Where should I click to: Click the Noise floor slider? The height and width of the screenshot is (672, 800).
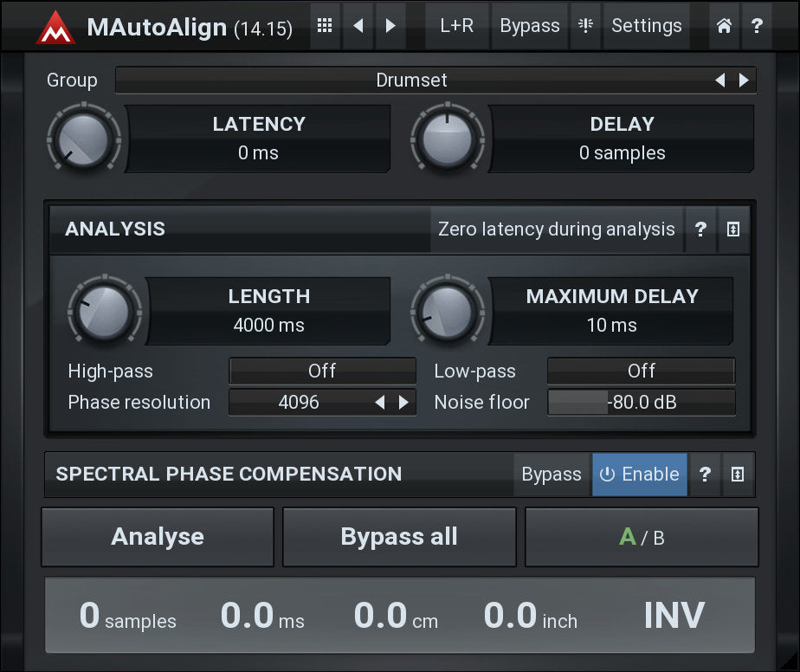[x=641, y=403]
